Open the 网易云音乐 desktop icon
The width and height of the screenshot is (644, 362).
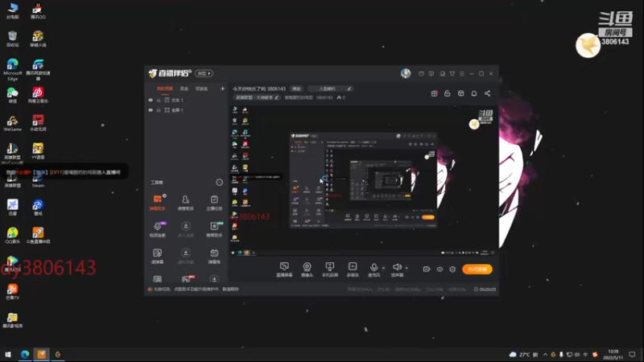(38, 95)
